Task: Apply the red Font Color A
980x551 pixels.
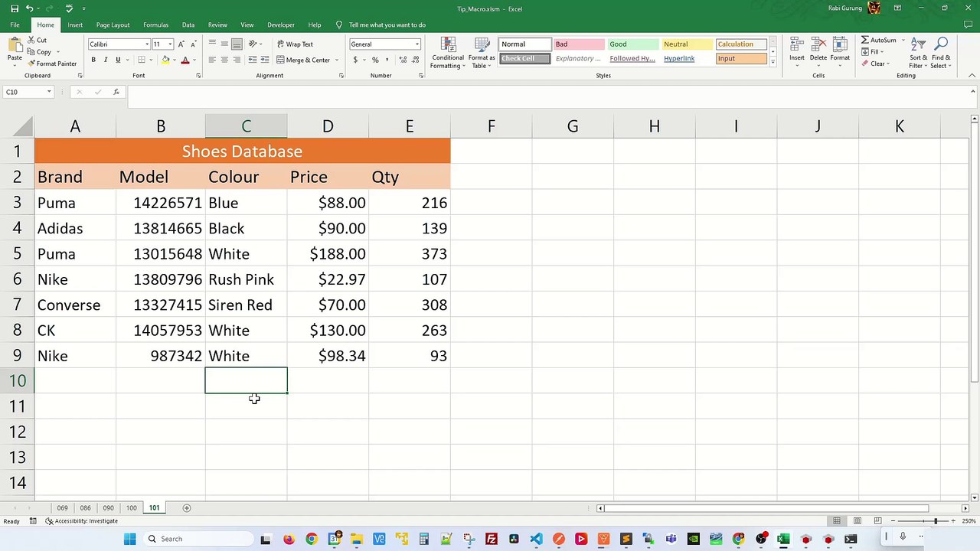Action: [x=185, y=60]
